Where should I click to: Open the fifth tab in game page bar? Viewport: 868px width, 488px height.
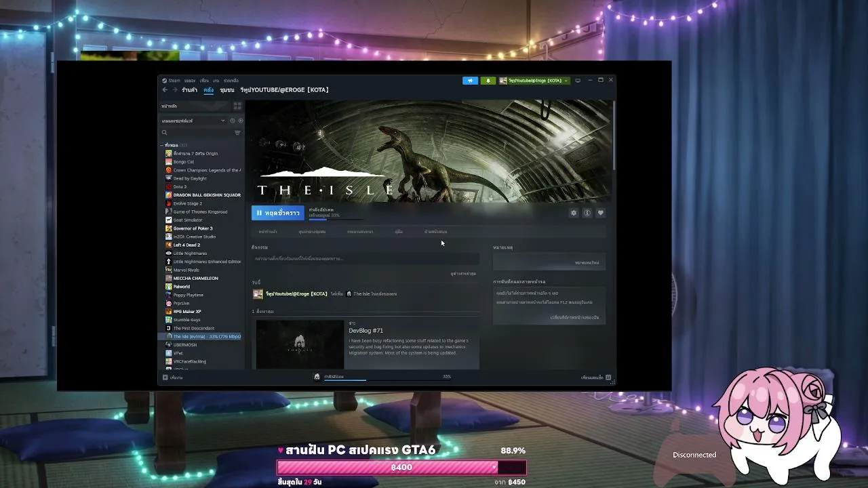[435, 232]
